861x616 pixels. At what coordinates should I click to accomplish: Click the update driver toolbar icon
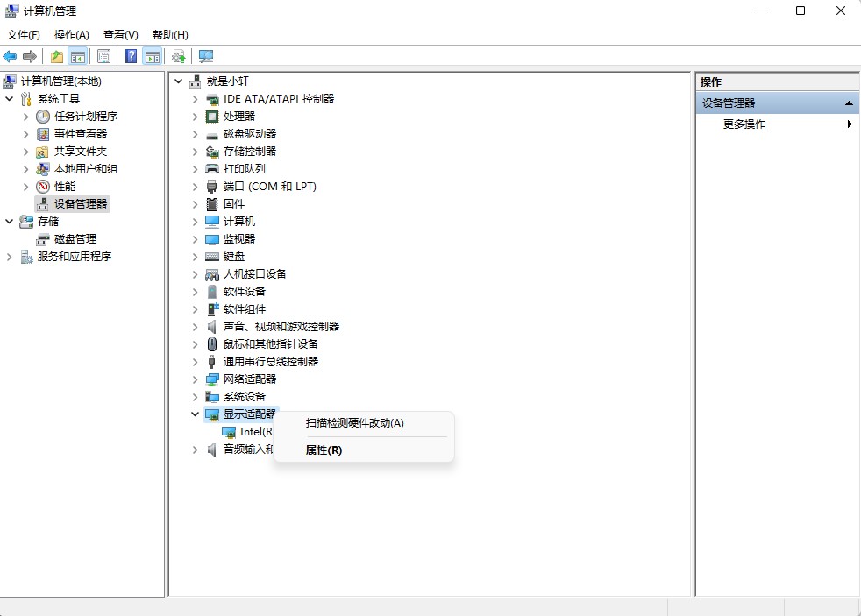[x=179, y=56]
